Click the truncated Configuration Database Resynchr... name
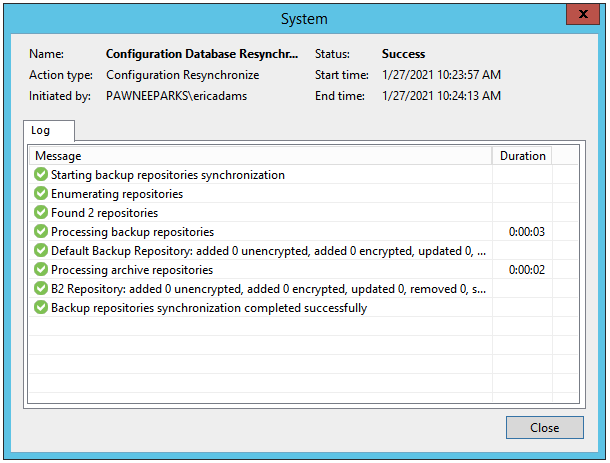The image size is (610, 463). pos(202,54)
